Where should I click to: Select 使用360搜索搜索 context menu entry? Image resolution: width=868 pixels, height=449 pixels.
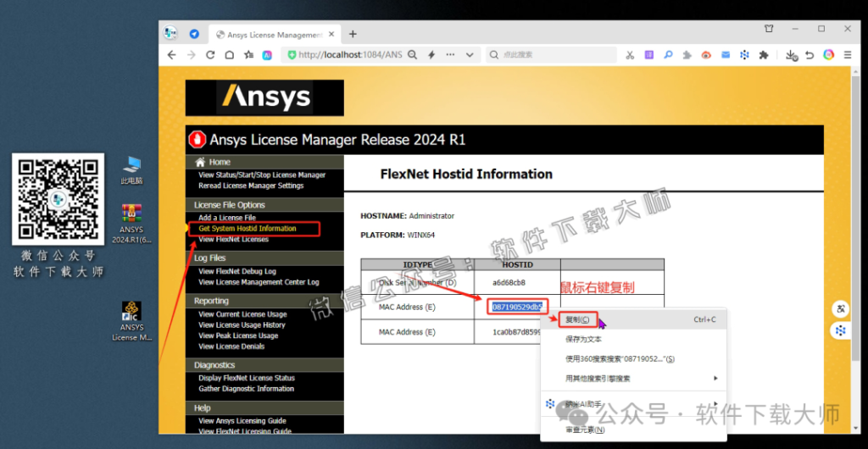[633, 359]
